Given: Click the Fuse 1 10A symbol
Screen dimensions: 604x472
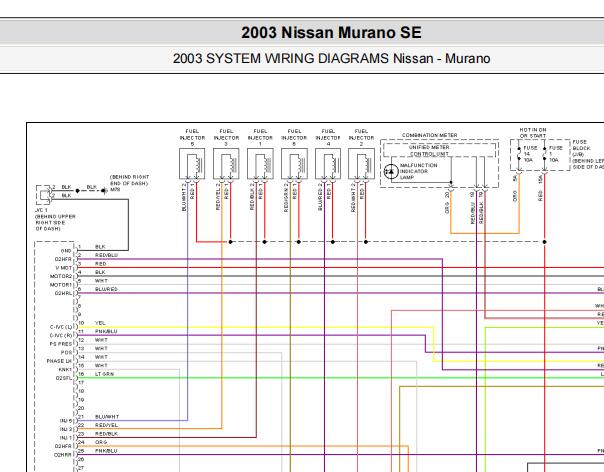Looking at the screenshot, I should point(544,154).
